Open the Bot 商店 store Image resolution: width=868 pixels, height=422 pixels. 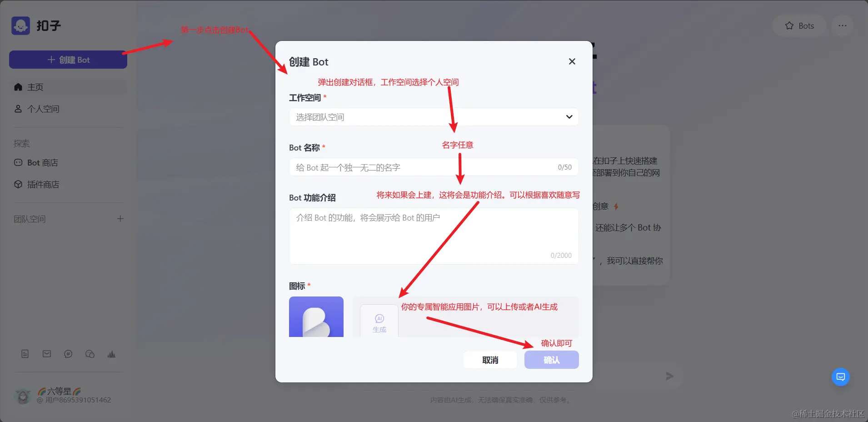[x=68, y=162]
